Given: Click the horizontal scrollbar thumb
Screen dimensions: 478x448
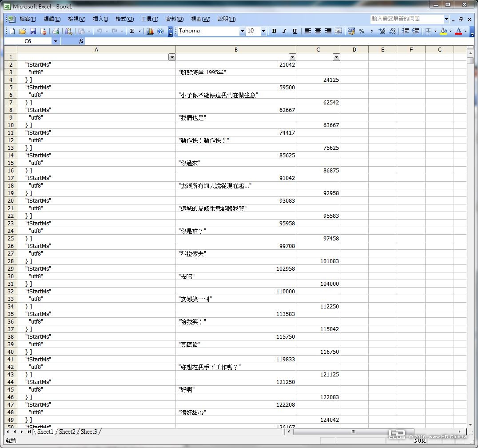Looking at the screenshot, I should coord(353,432).
